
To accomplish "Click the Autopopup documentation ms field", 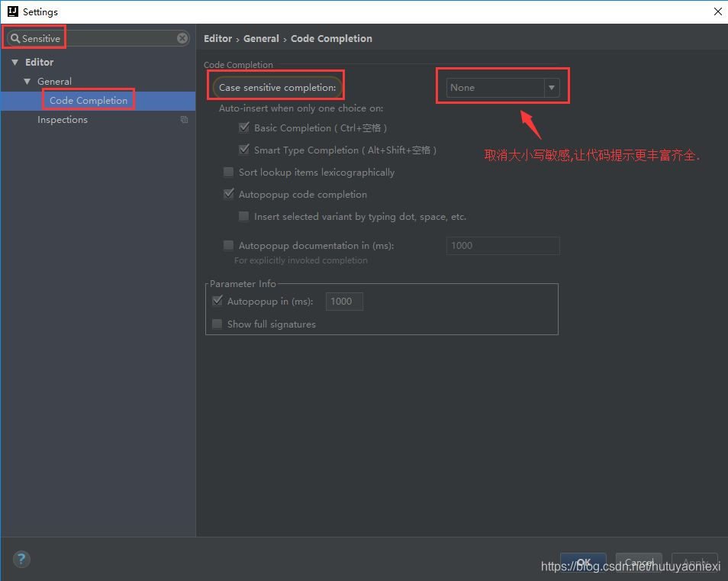I will pos(503,246).
